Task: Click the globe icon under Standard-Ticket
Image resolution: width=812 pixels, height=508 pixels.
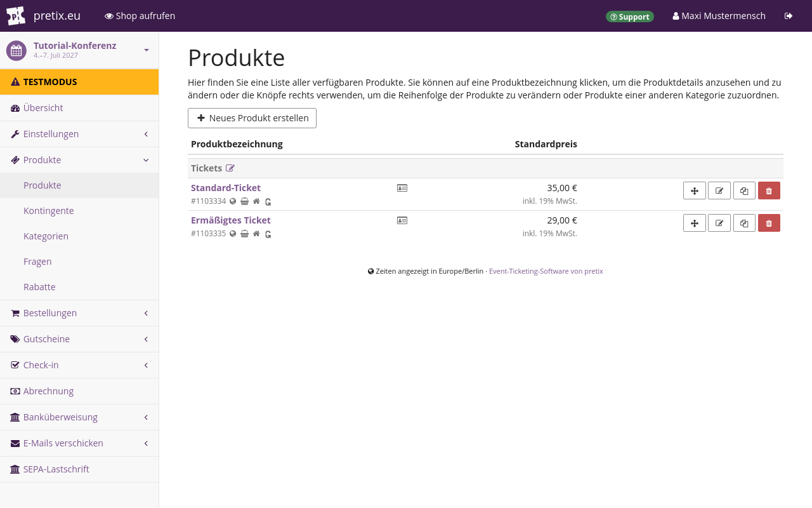Action: 233,201
